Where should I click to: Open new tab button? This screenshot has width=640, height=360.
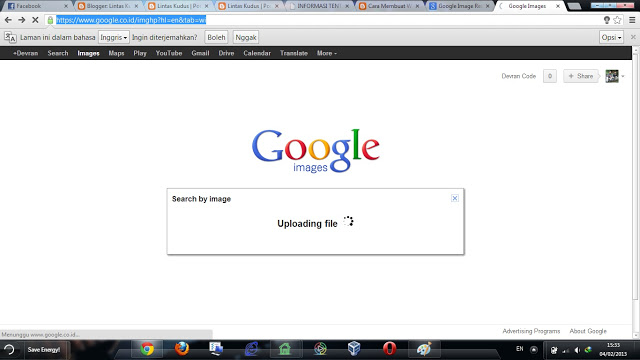pyautogui.click(x=574, y=6)
